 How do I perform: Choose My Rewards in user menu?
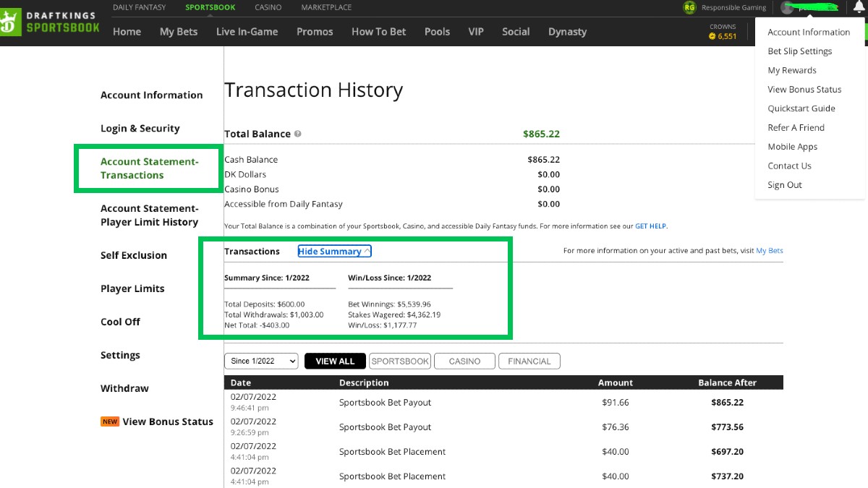tap(792, 70)
